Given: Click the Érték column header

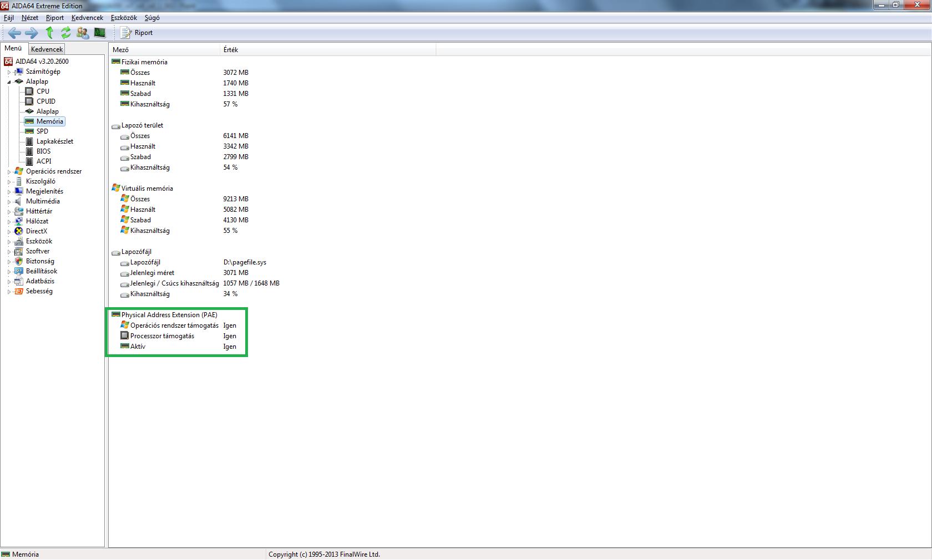Looking at the screenshot, I should point(328,50).
